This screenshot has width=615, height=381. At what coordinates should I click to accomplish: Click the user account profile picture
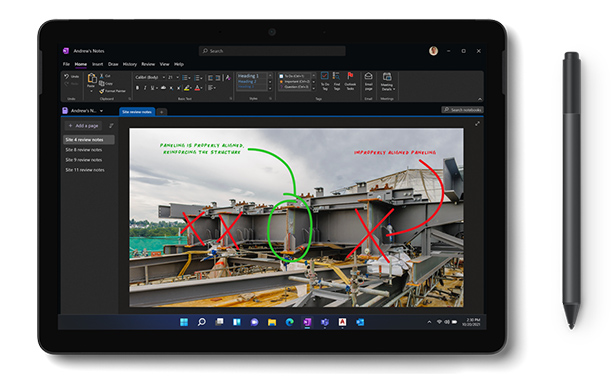pyautogui.click(x=433, y=51)
